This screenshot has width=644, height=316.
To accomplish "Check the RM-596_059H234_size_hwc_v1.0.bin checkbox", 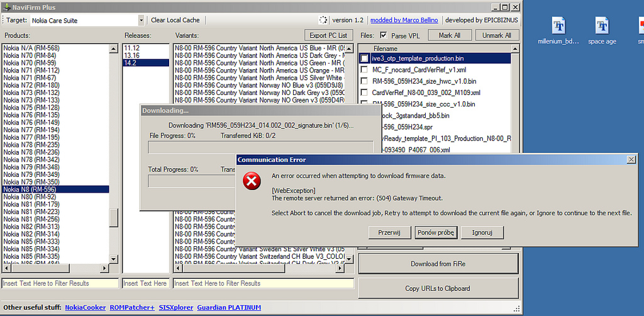I will point(364,81).
